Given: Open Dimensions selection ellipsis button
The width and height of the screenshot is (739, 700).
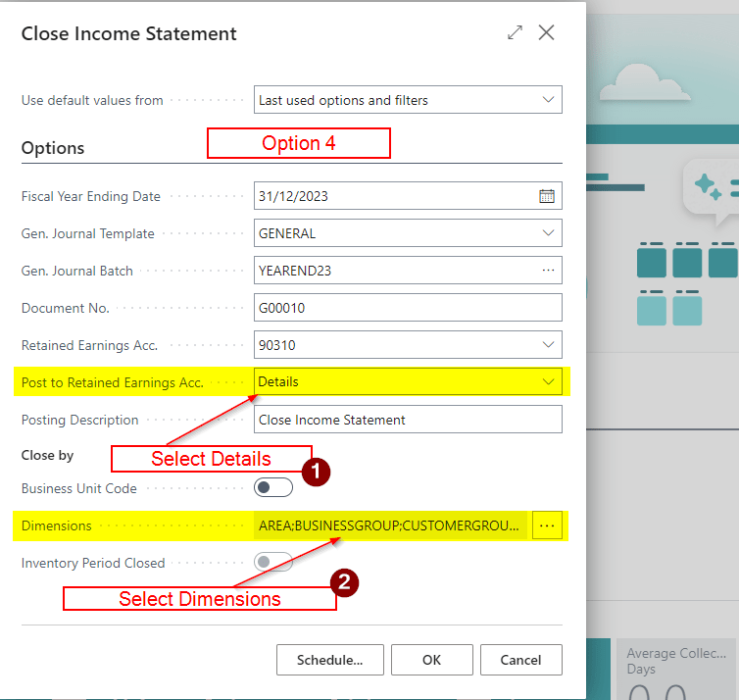Looking at the screenshot, I should (547, 526).
